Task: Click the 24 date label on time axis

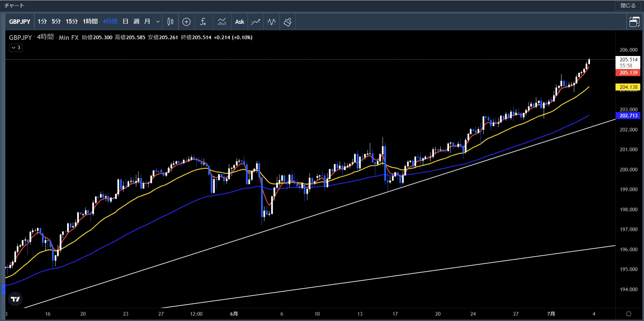Action: coord(473,314)
